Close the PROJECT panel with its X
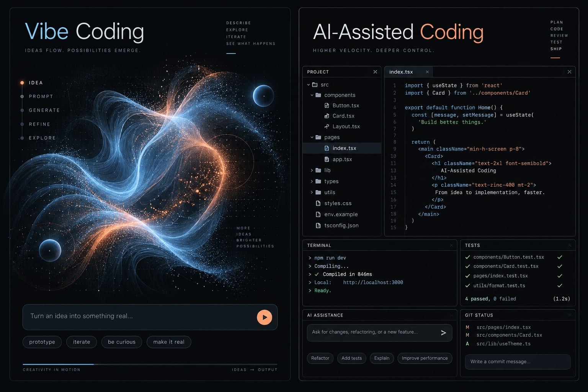588x392 pixels. pos(375,72)
